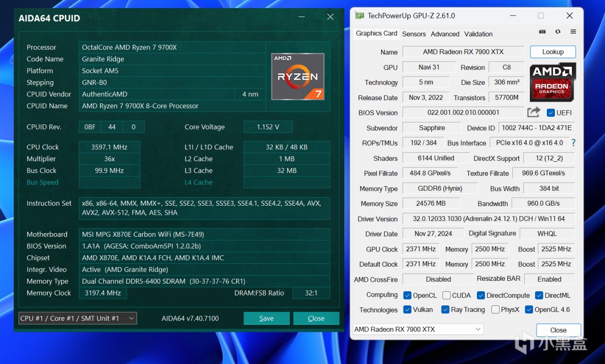Click the Close button in AIDA64 CPUID
Viewport: 605px width, 364px height.
[316, 318]
